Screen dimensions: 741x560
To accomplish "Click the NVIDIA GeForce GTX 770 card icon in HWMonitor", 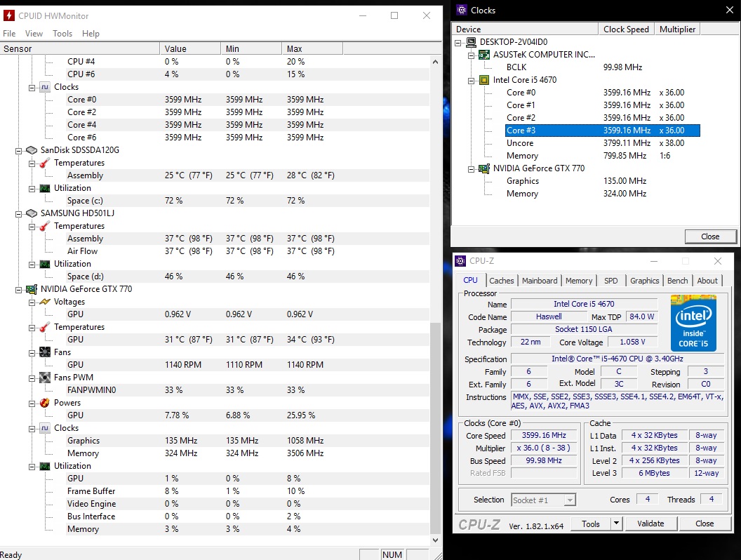I will [x=32, y=288].
